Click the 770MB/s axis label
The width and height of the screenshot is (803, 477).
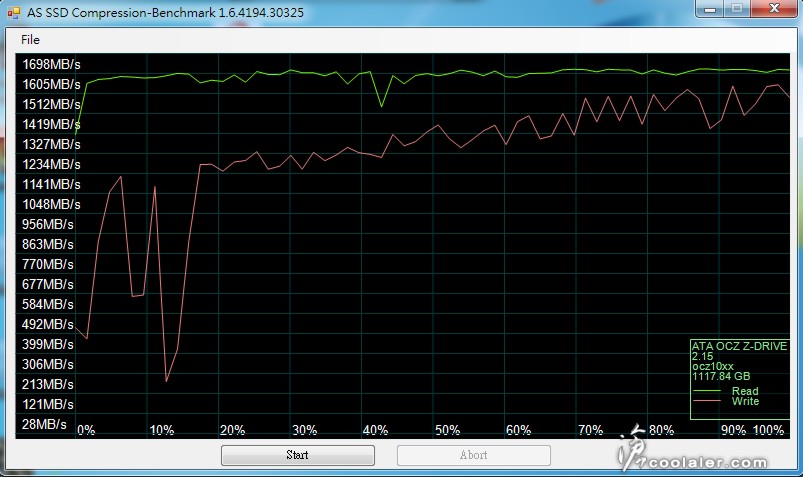click(x=48, y=264)
